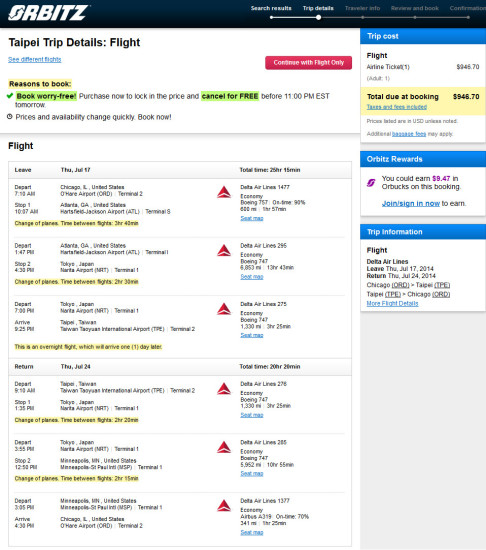The height and width of the screenshot is (550, 486).
Task: Click Delta logo beside flight 285
Action: coord(224,448)
